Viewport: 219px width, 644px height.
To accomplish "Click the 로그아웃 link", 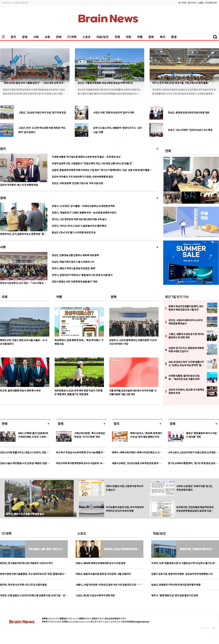I will pyautogui.click(x=182, y=3).
